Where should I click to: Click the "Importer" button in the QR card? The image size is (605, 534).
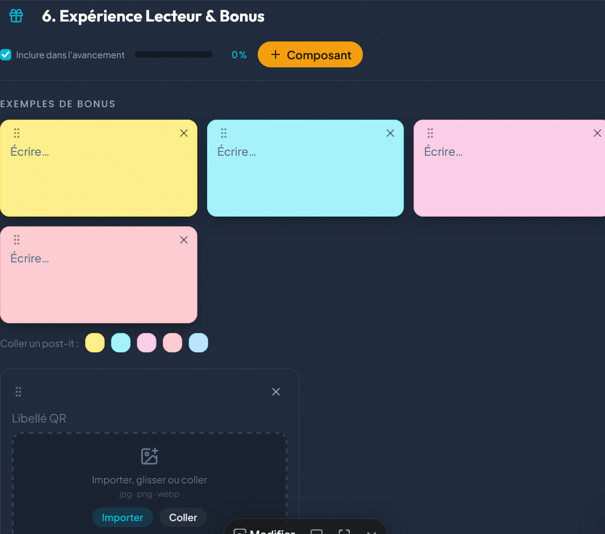coord(122,517)
